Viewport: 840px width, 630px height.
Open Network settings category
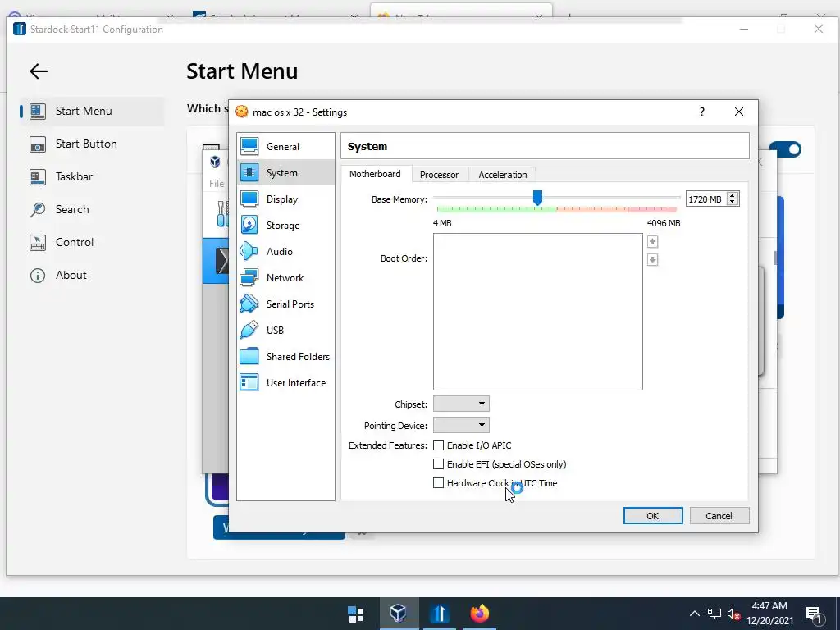click(x=285, y=277)
